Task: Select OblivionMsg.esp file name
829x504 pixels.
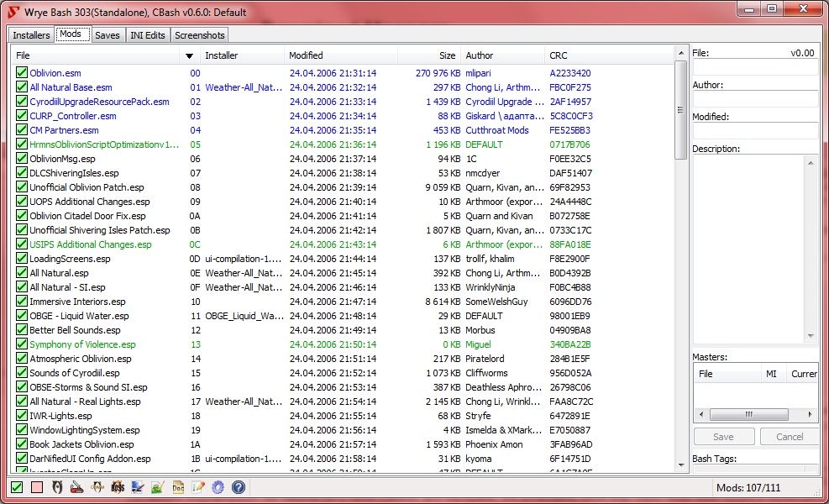Action: pyautogui.click(x=62, y=158)
